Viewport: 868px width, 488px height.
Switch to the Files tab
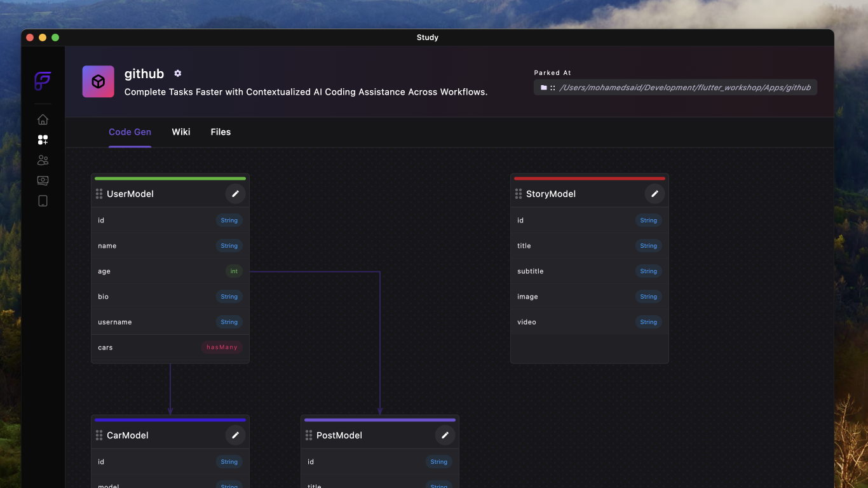tap(220, 132)
